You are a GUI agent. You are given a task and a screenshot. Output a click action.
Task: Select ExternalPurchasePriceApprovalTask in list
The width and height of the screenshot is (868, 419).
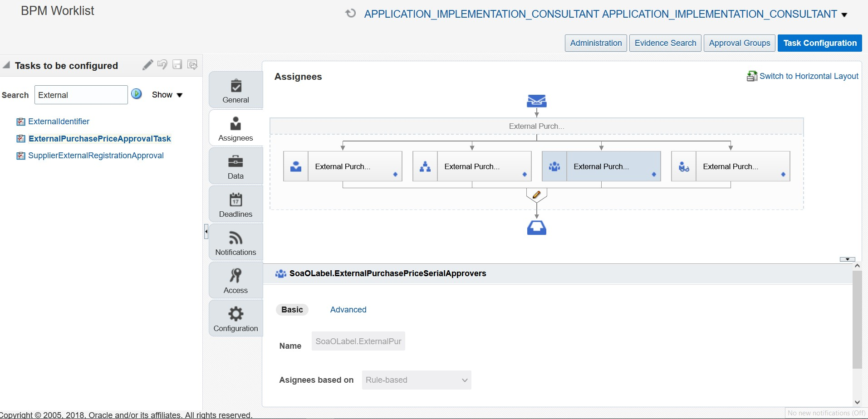100,139
